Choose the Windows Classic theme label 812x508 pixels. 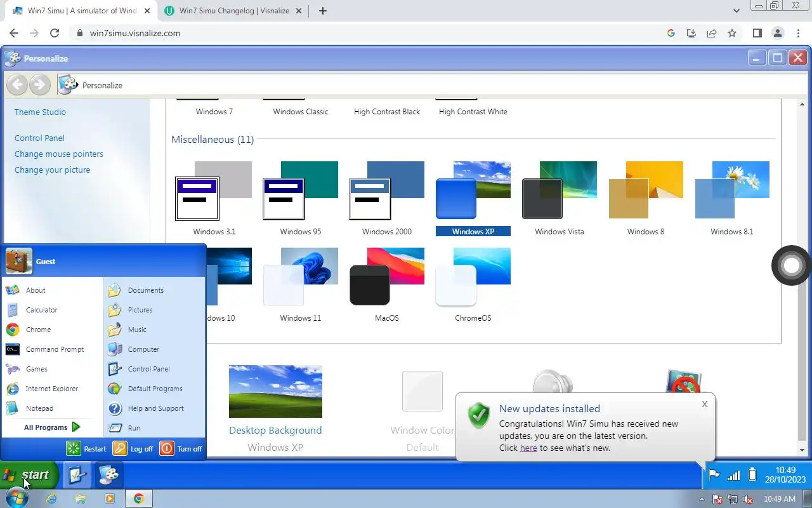[300, 112]
